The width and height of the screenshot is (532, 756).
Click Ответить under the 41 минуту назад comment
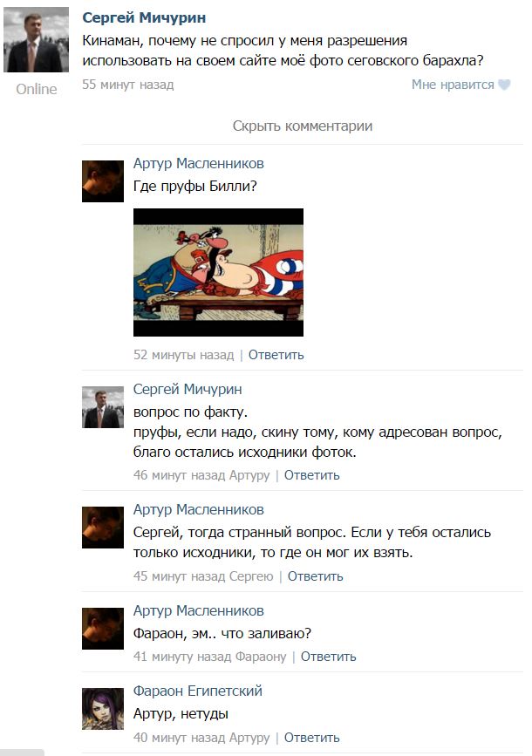pos(329,657)
